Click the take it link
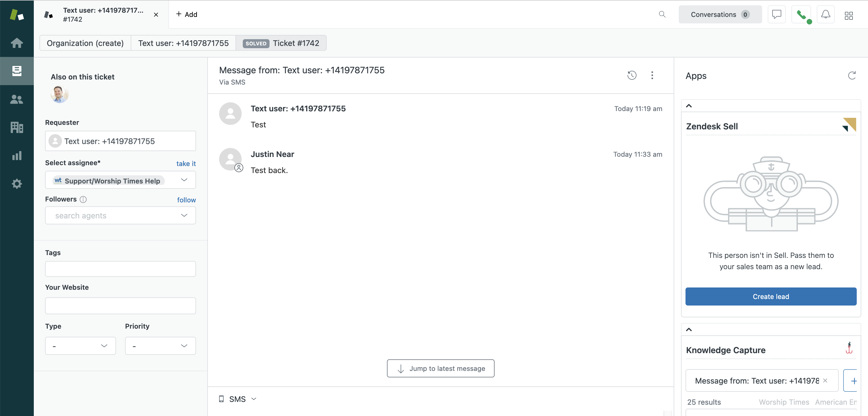This screenshot has width=868, height=416. (186, 163)
